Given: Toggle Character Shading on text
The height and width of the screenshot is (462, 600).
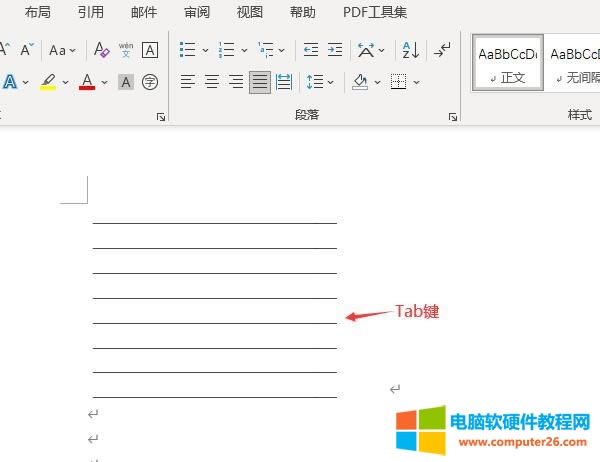Looking at the screenshot, I should coord(126,82).
